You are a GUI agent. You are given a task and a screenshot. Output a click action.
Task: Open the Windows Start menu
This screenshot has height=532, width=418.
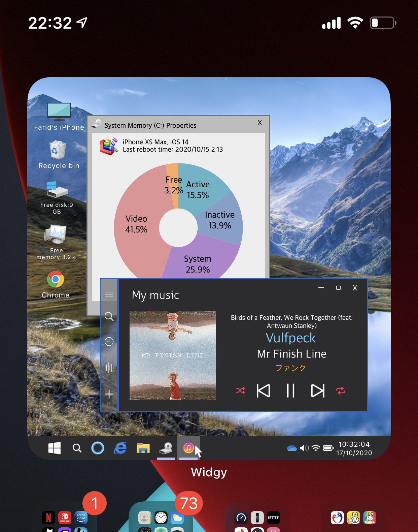(55, 448)
